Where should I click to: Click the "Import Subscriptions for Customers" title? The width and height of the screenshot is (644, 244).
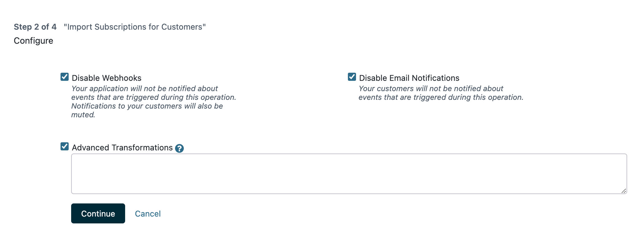tap(134, 27)
